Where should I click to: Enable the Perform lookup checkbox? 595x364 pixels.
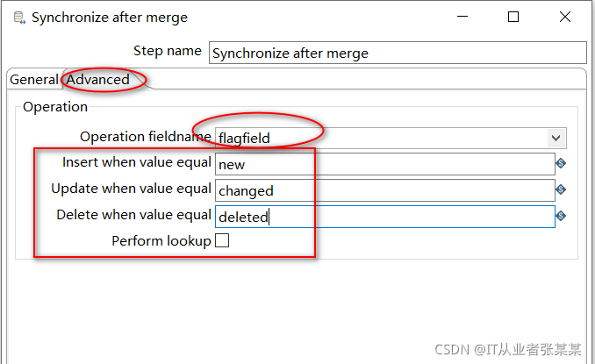tap(222, 240)
